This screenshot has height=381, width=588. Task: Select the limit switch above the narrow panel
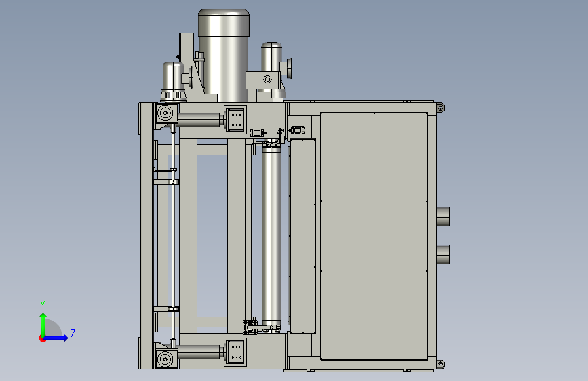coord(297,130)
